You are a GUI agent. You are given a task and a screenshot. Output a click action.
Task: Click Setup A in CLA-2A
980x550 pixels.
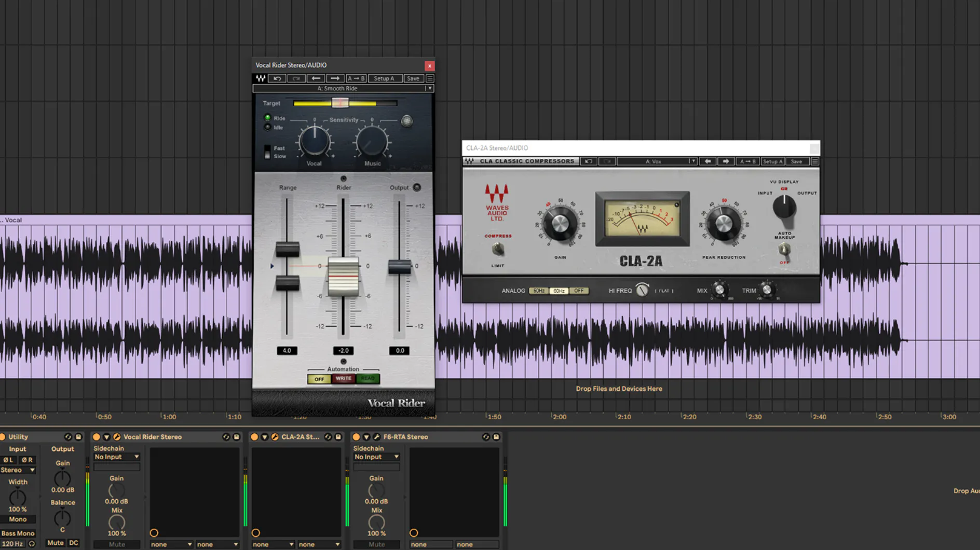tap(772, 161)
